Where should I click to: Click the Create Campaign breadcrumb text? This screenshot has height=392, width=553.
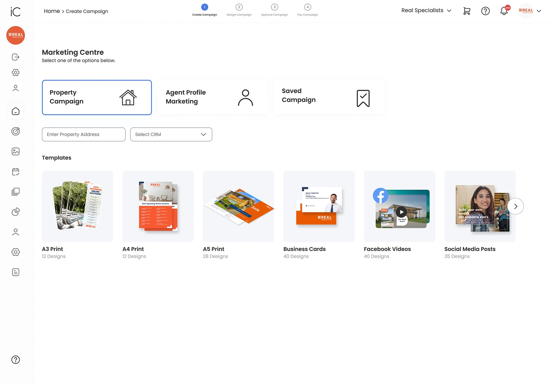(x=87, y=11)
